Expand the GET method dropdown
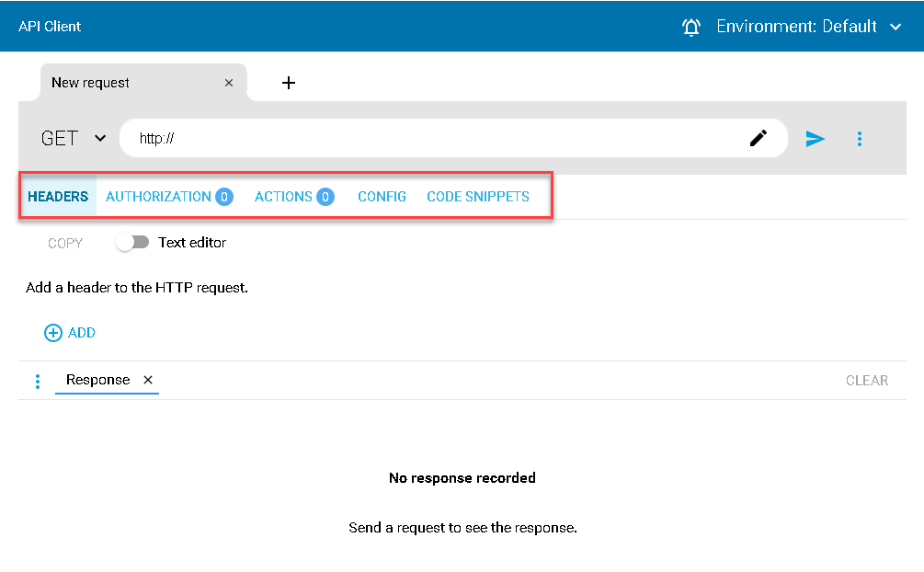This screenshot has height=572, width=924. click(74, 138)
